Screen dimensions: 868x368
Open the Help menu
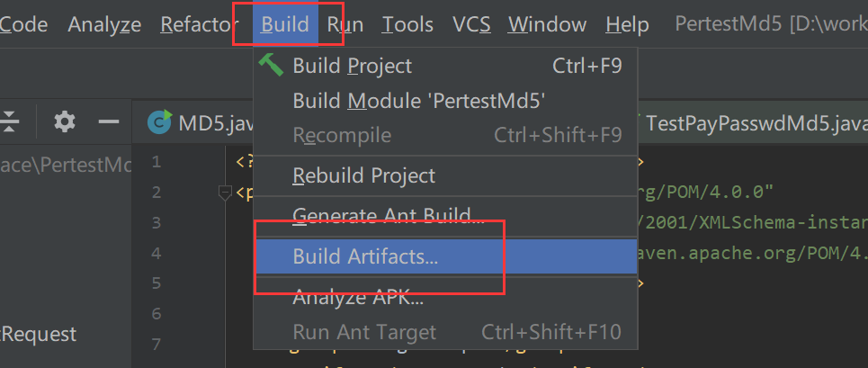point(627,25)
